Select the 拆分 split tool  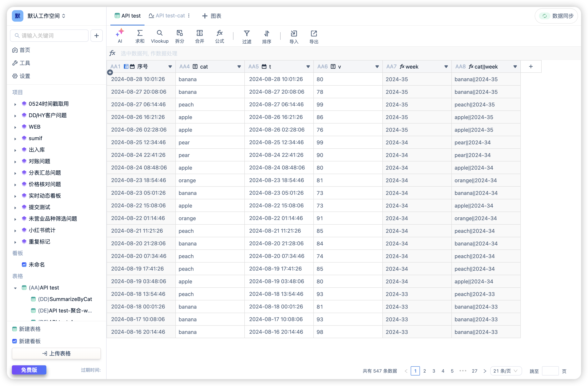(180, 36)
